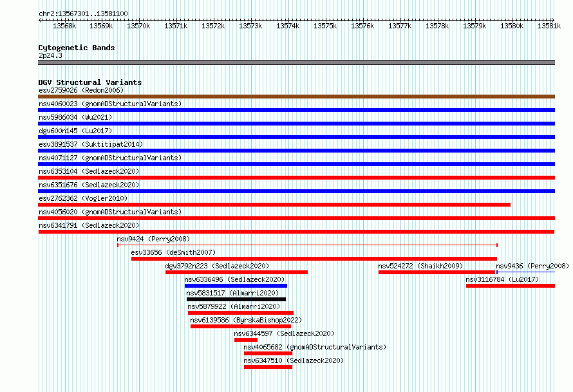Select the nsv9436 (Perry2008) label
The height and width of the screenshot is (392, 573).
(532, 266)
